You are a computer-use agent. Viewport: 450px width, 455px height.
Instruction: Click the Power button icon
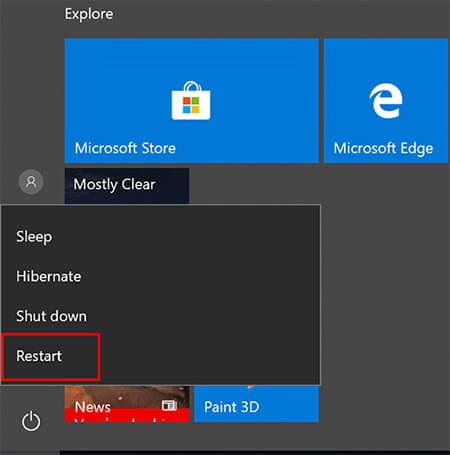pyautogui.click(x=31, y=421)
